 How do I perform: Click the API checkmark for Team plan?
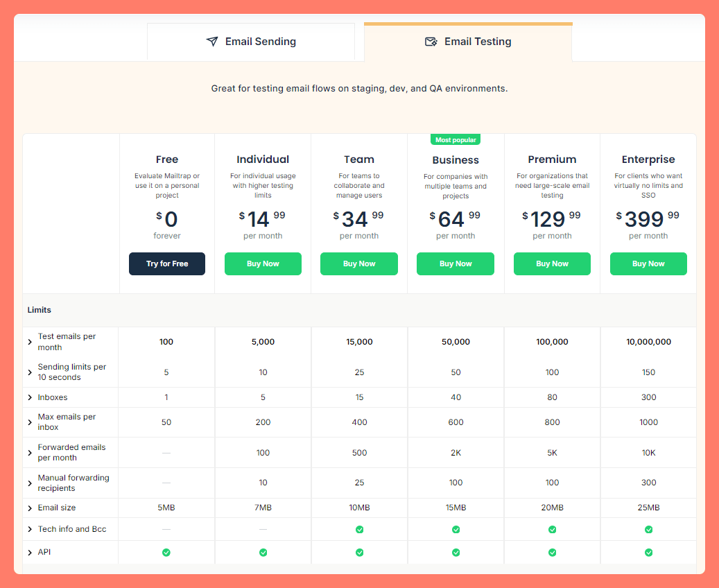click(x=359, y=553)
